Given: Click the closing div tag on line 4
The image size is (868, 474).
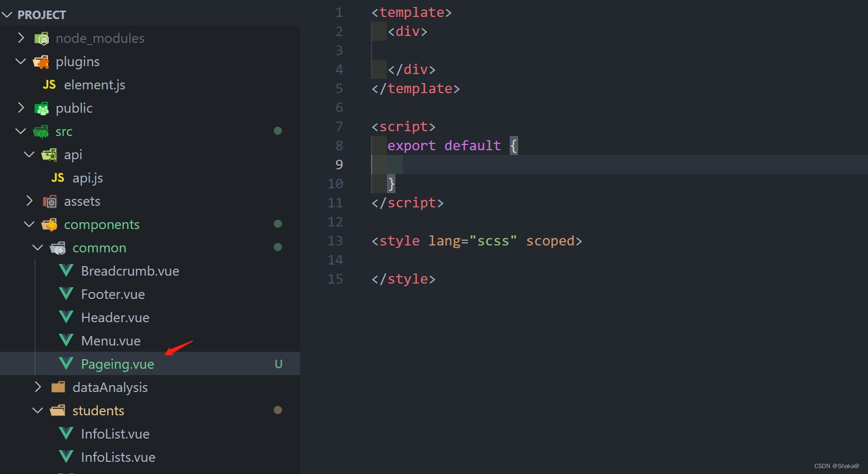Looking at the screenshot, I should click(x=412, y=69).
